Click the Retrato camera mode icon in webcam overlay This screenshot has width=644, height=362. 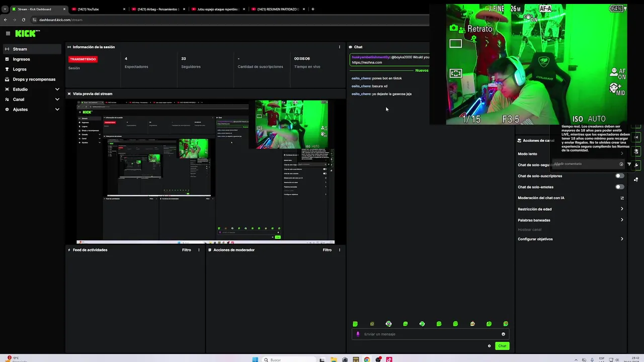453,28
